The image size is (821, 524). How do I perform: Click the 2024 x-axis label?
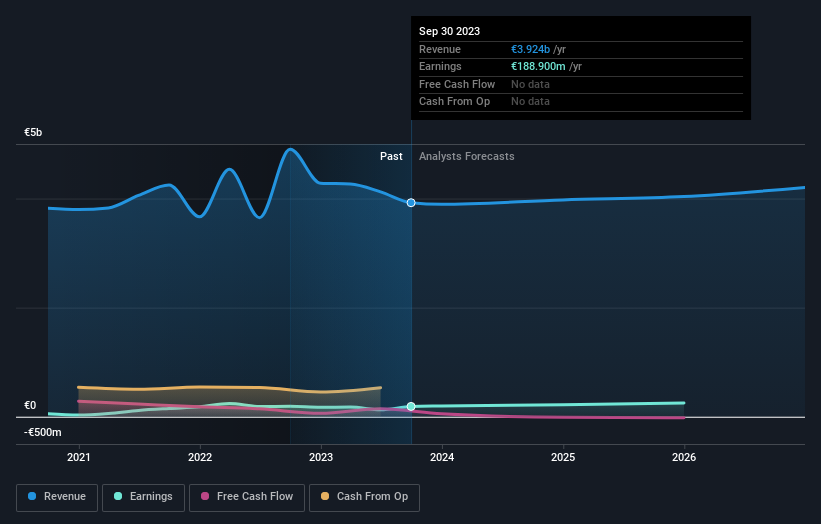[x=442, y=457]
